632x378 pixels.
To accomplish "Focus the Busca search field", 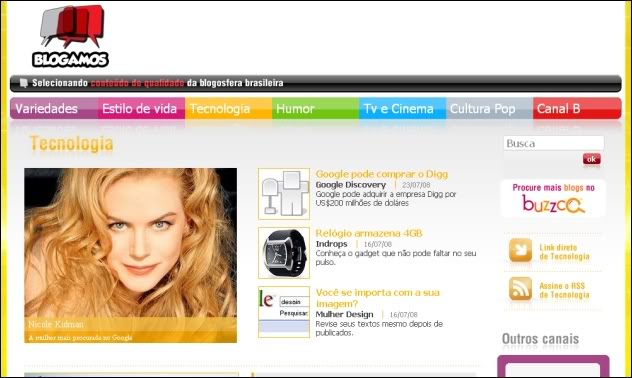I will [x=554, y=143].
